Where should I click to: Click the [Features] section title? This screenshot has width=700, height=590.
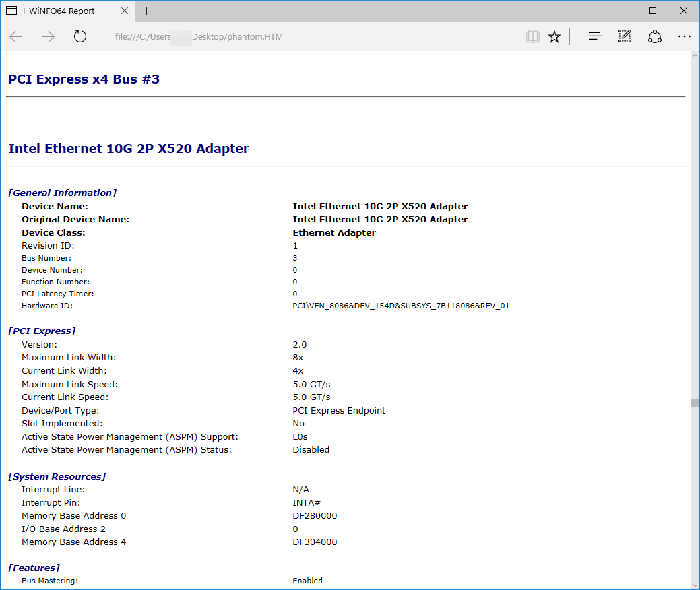tap(34, 568)
